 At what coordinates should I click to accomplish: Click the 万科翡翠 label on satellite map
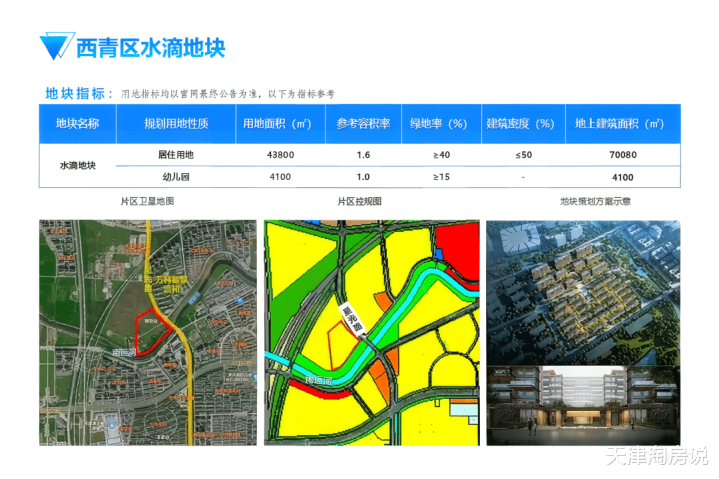click(x=171, y=284)
